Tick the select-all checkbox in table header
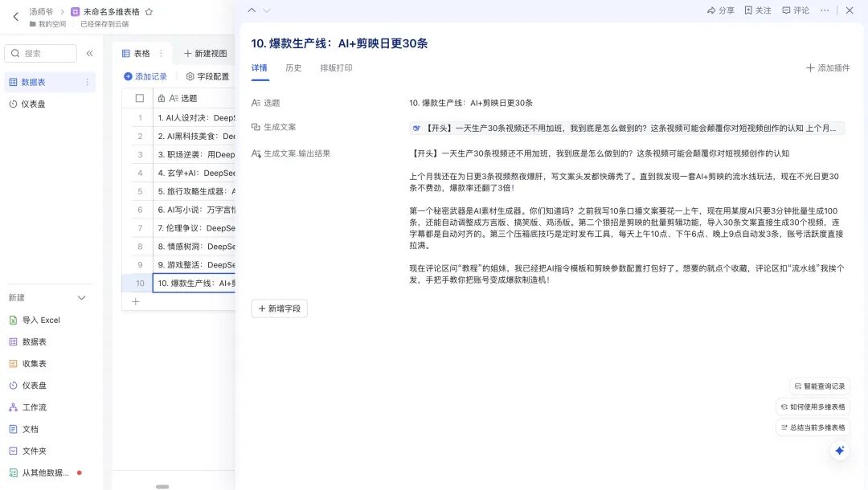Image resolution: width=868 pixels, height=490 pixels. tap(140, 99)
